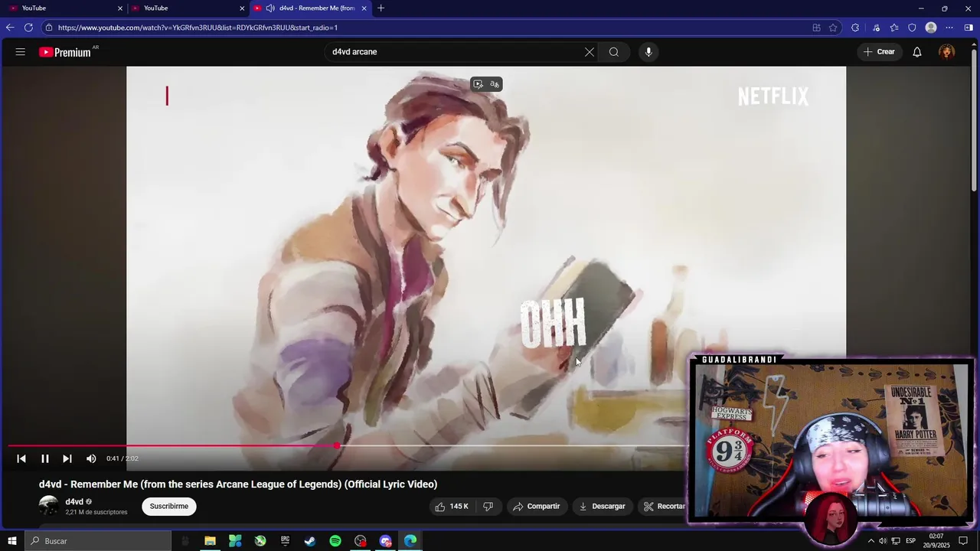Screen dimensions: 980x551
Task: Open the favorites list icon
Action: pos(894,28)
